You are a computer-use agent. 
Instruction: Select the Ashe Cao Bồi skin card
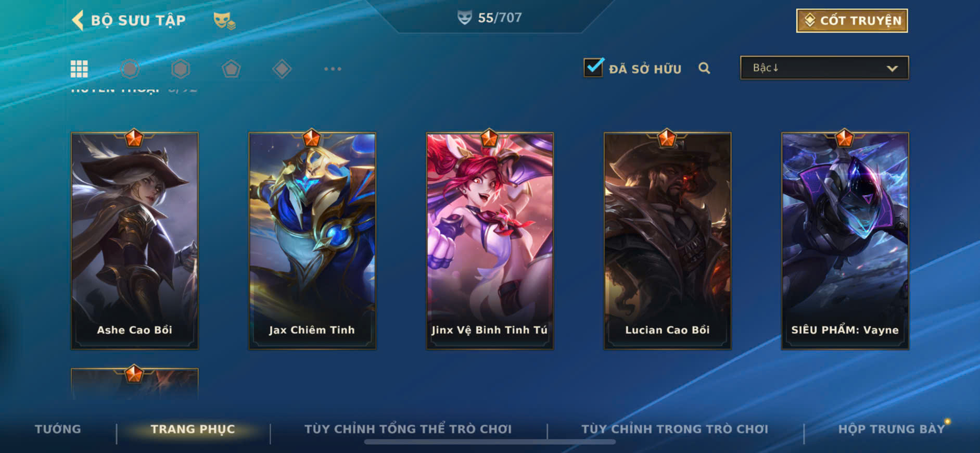(135, 241)
